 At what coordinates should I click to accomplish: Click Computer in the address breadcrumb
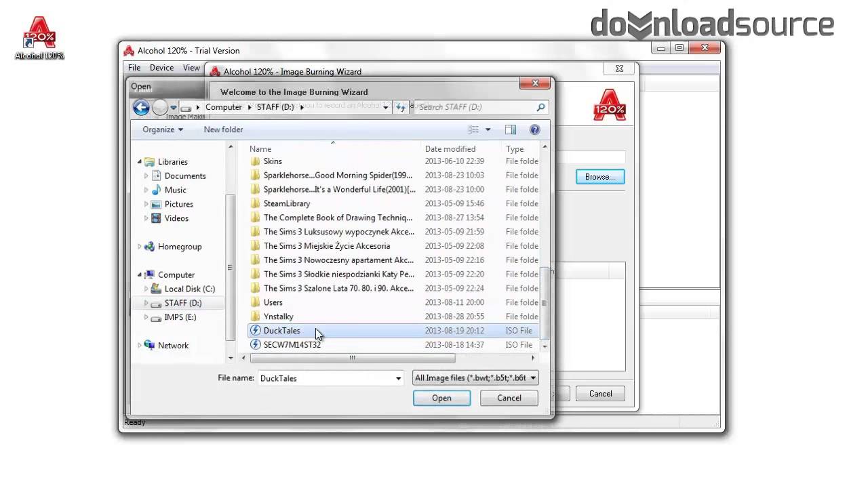tap(223, 107)
